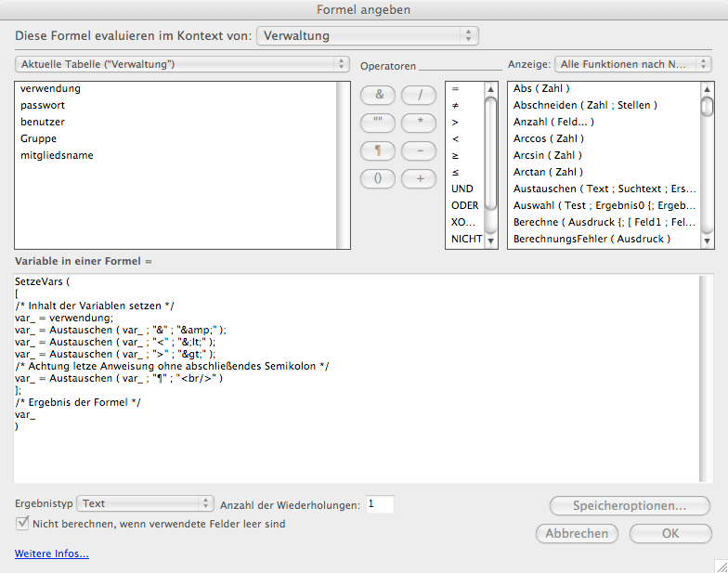
Task: Expand the Anzeige functions filter dropdown
Action: [x=633, y=64]
